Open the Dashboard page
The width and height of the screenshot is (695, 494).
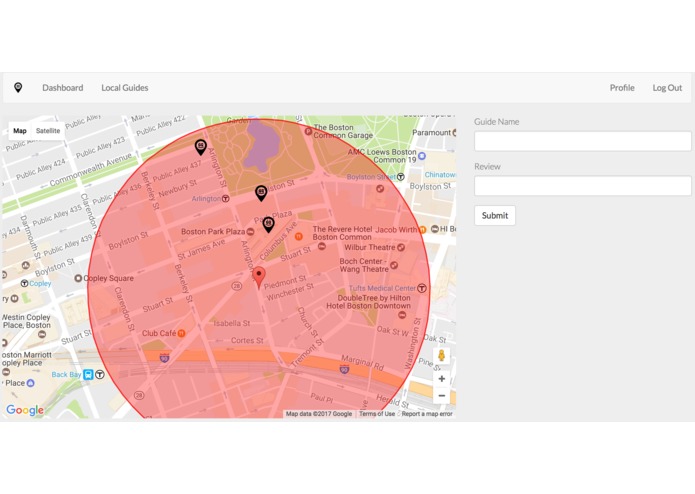click(62, 88)
